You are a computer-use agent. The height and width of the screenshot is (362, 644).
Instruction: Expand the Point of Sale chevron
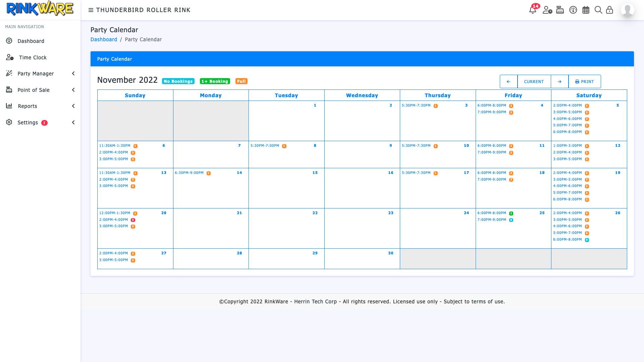coord(73,90)
